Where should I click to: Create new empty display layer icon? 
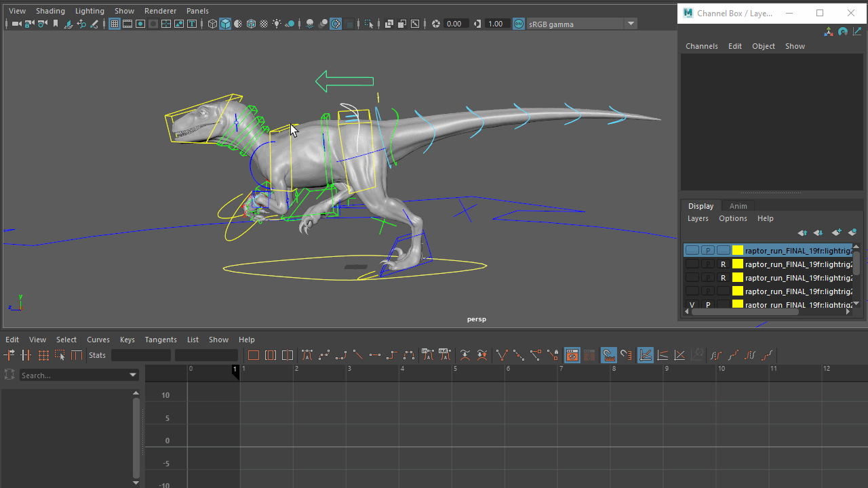pyautogui.click(x=837, y=232)
